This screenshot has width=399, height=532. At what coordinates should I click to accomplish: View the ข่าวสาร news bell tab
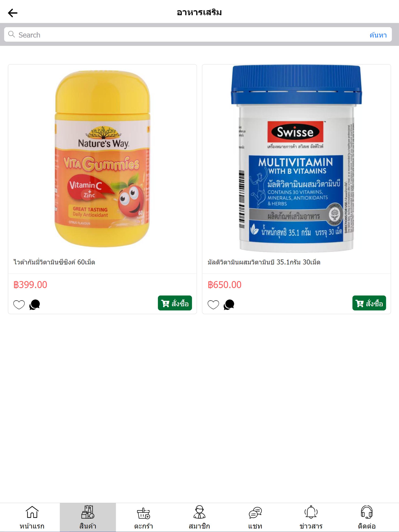tap(311, 517)
